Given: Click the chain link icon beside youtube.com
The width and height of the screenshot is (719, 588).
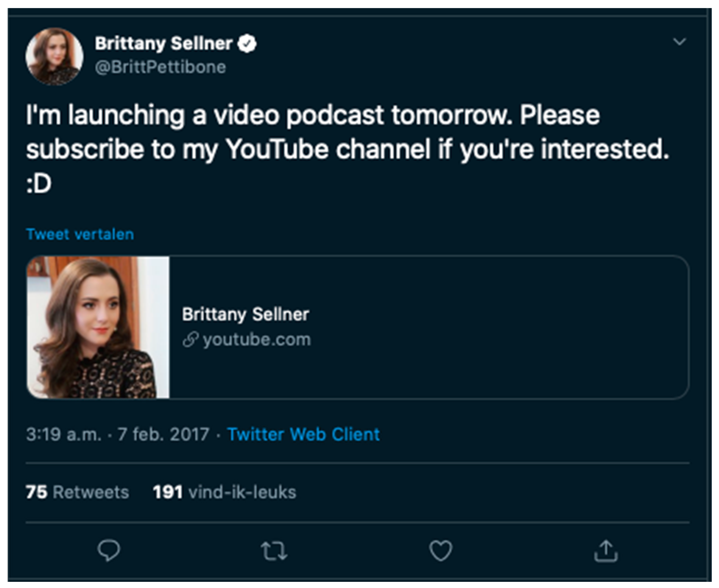Looking at the screenshot, I should pyautogui.click(x=190, y=339).
